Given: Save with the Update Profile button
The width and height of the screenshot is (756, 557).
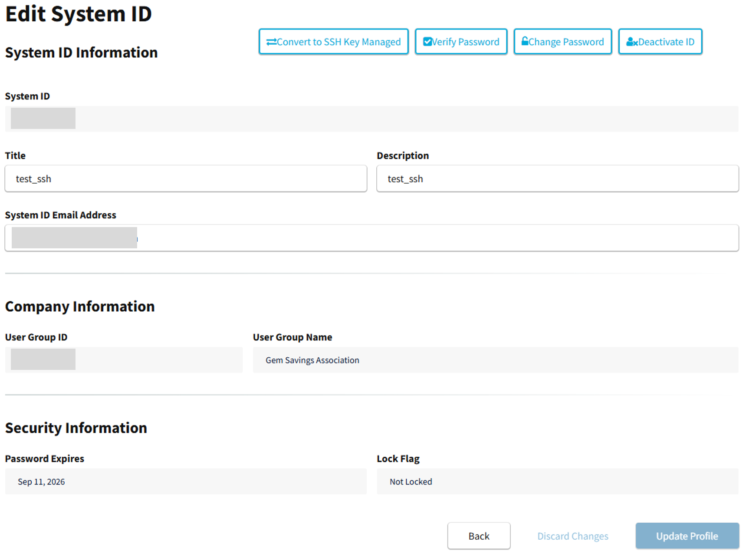Looking at the screenshot, I should [687, 536].
